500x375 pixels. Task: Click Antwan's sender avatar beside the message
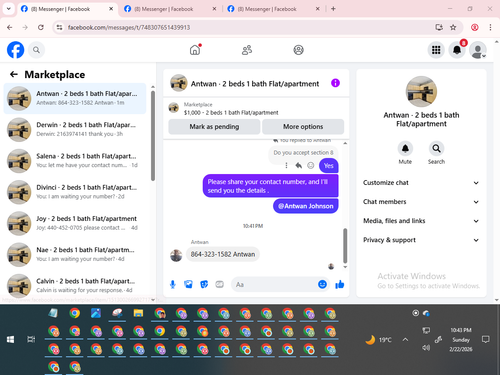click(x=176, y=256)
